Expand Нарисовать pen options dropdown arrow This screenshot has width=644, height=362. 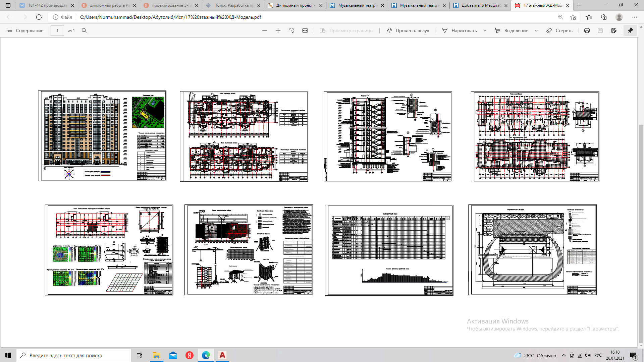point(485,31)
